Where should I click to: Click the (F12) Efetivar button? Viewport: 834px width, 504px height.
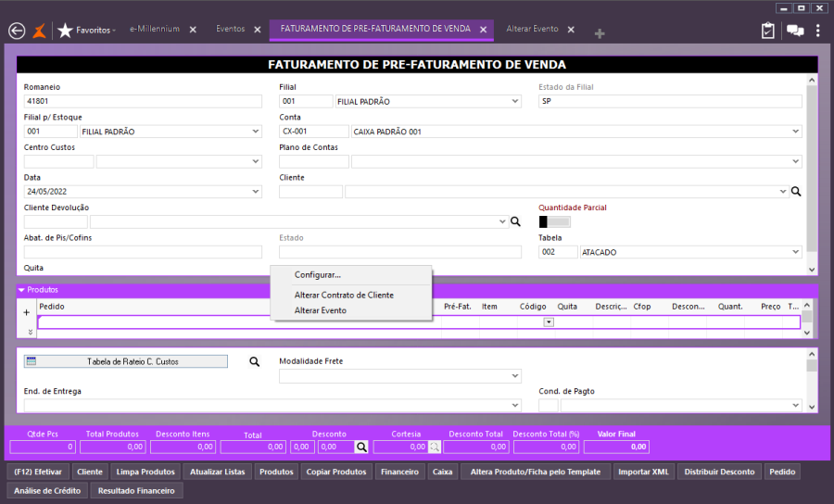tap(38, 472)
